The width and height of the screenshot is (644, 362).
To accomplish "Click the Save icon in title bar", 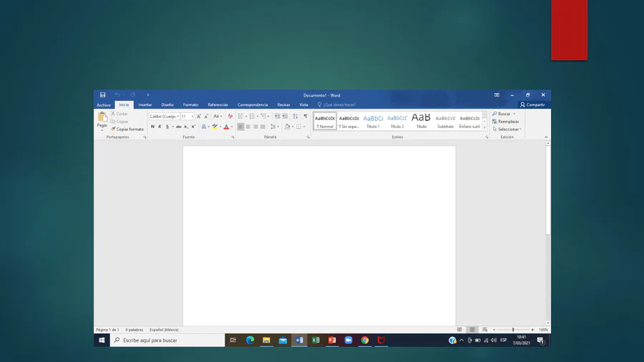I will point(102,94).
